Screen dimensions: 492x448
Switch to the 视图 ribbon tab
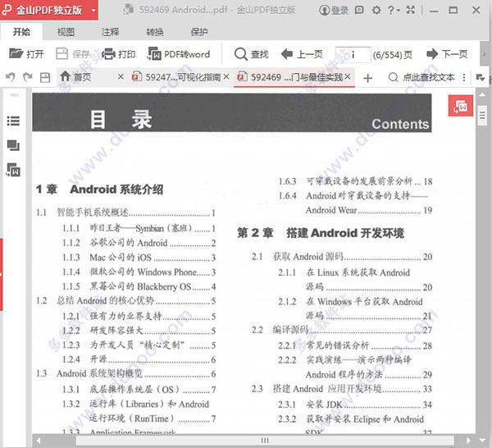(x=66, y=32)
